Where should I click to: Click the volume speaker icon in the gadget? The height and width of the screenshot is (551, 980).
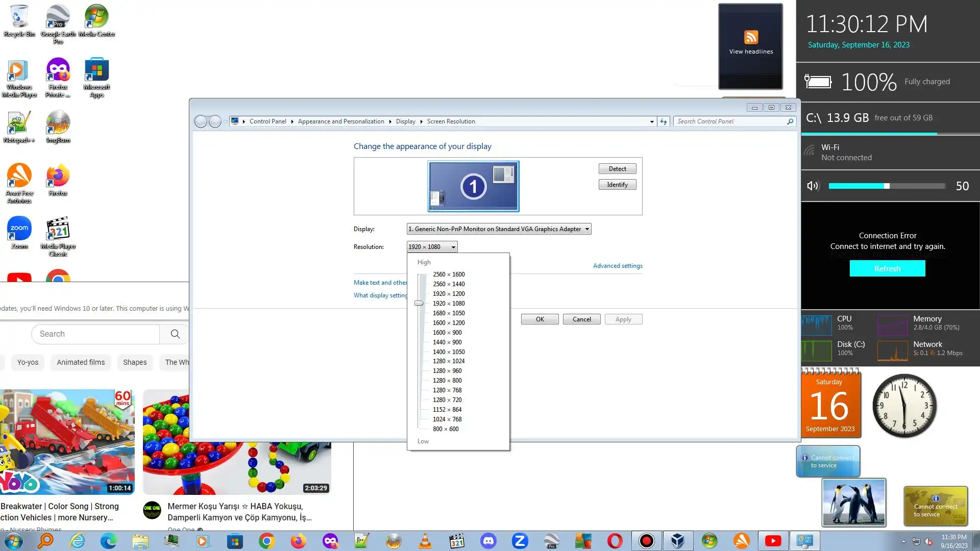pos(813,186)
